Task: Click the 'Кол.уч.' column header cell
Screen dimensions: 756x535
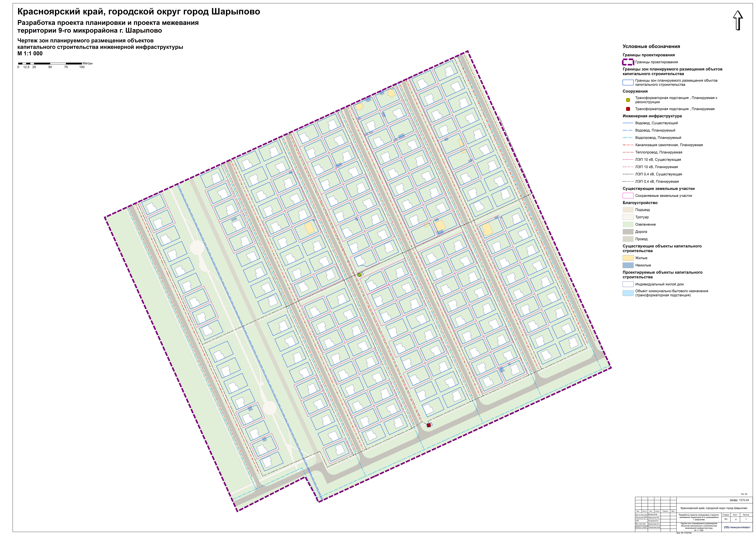Action: click(645, 511)
